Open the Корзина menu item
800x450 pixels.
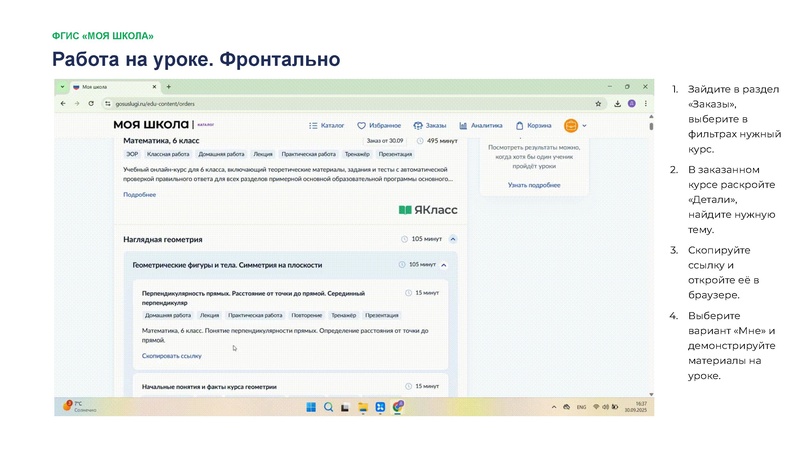coord(533,126)
